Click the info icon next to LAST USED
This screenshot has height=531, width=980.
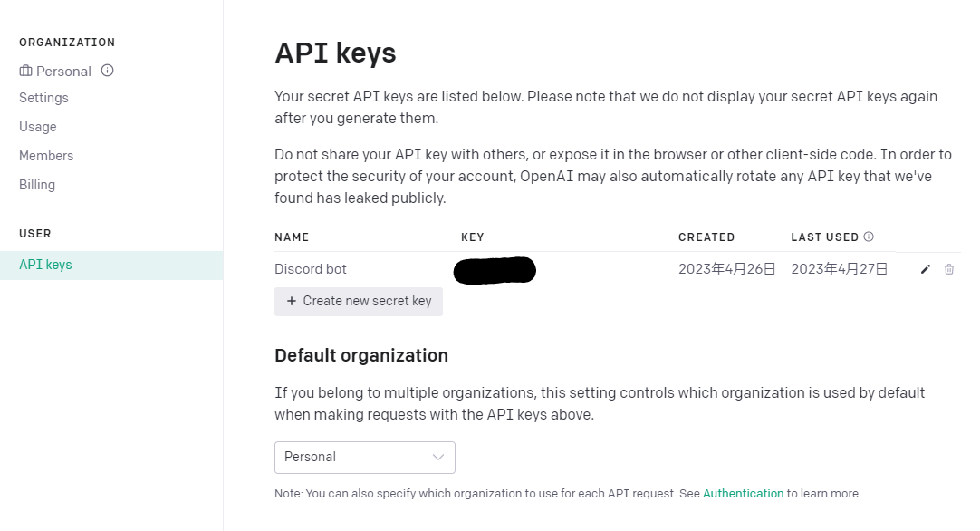click(869, 237)
